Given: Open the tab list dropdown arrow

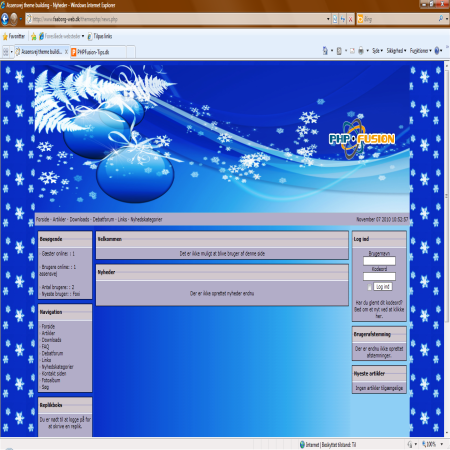Looking at the screenshot, I should 12,52.
